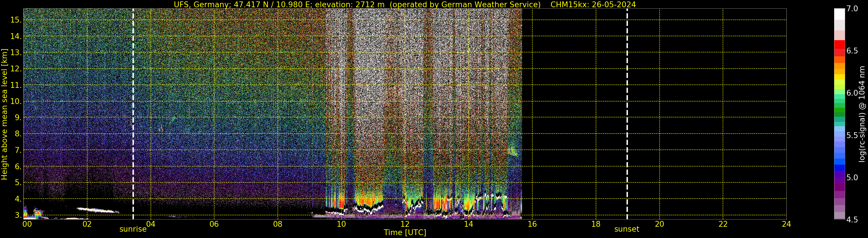
Task: Click the '5.0' colorbar value
Action: point(852,177)
